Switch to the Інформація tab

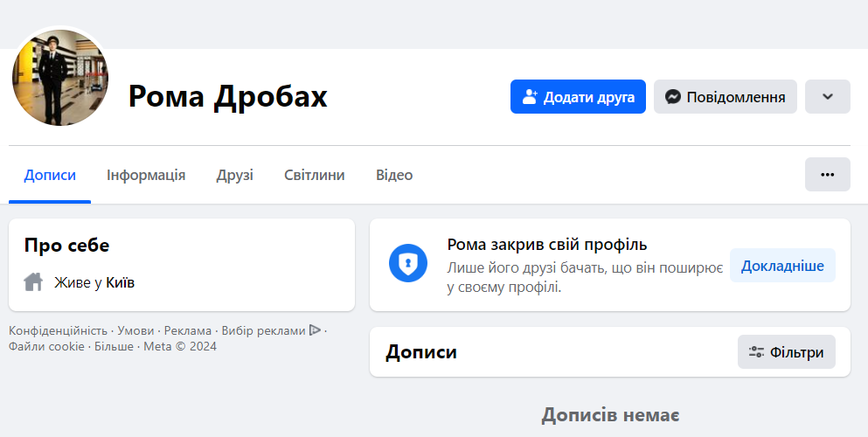tap(146, 175)
